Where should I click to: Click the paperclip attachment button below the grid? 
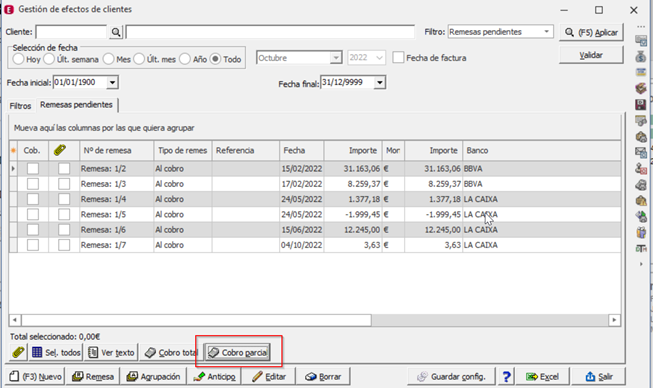coord(18,353)
